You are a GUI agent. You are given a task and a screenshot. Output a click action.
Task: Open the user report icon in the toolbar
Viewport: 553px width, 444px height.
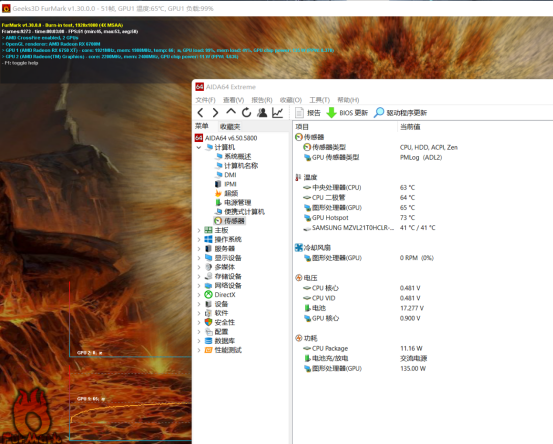point(262,113)
